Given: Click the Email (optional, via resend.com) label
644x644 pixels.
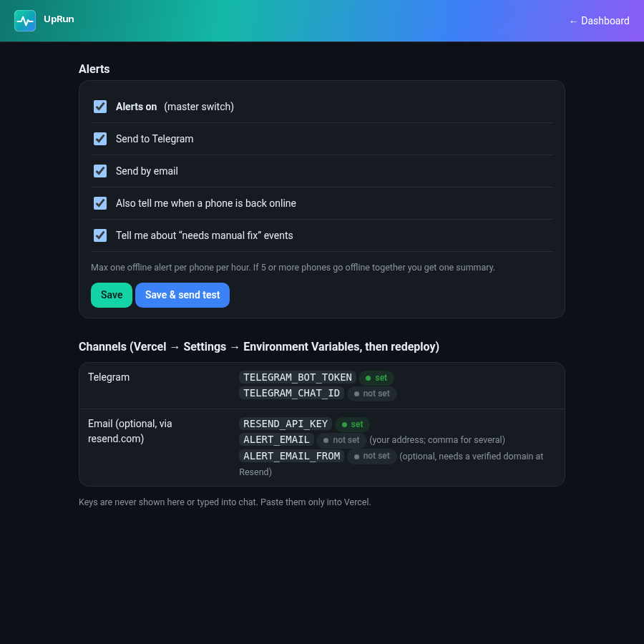Looking at the screenshot, I should pos(130,431).
